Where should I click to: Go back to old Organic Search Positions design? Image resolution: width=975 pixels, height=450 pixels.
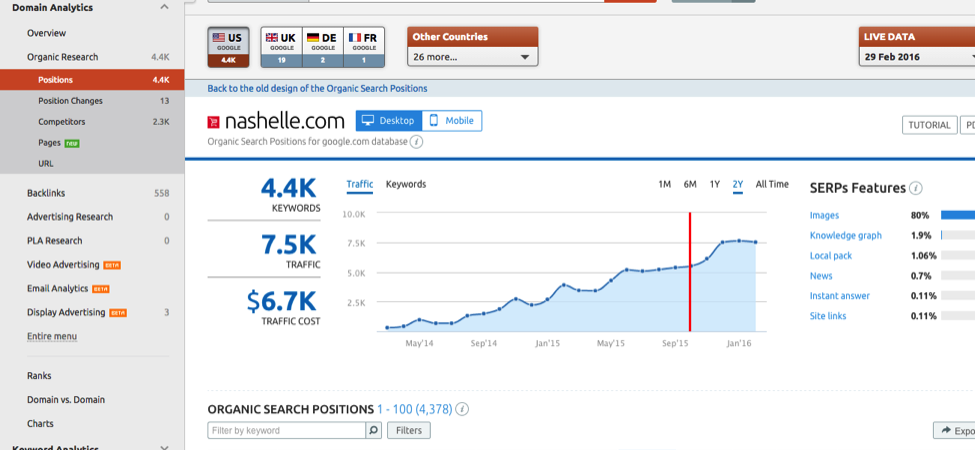[317, 88]
